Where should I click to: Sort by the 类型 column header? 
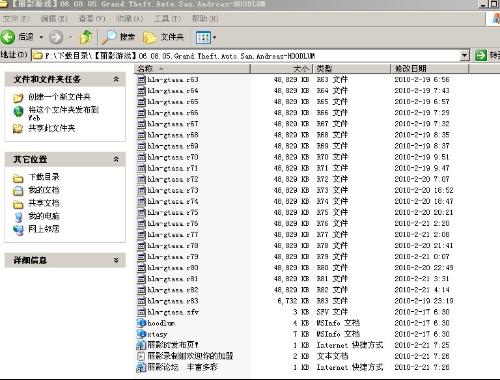tap(351, 69)
